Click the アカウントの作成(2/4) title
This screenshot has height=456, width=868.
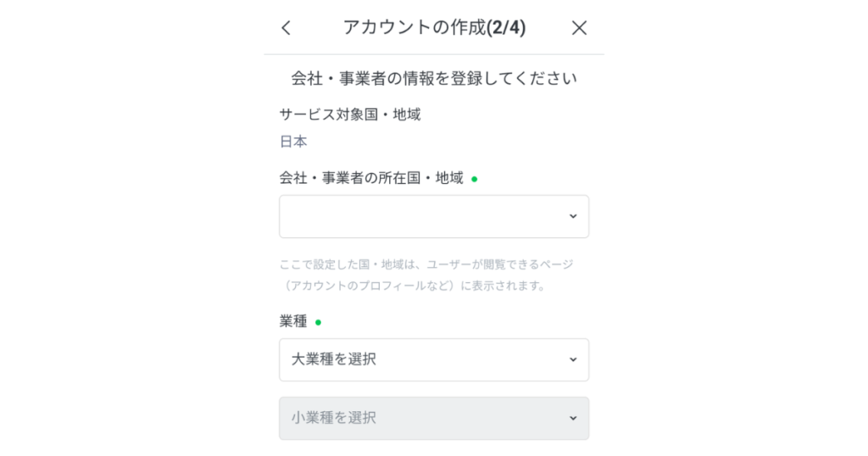click(435, 27)
